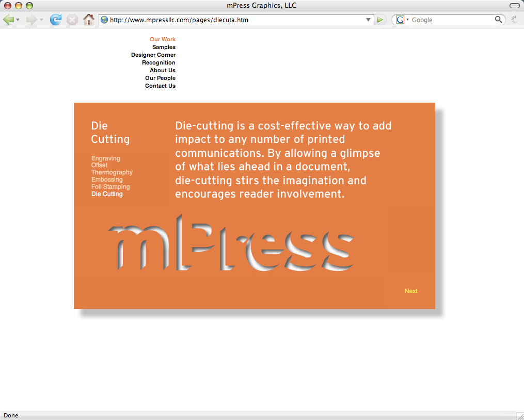Click the toolbar toggle pill button
The height and width of the screenshot is (420, 524).
pos(515,5)
